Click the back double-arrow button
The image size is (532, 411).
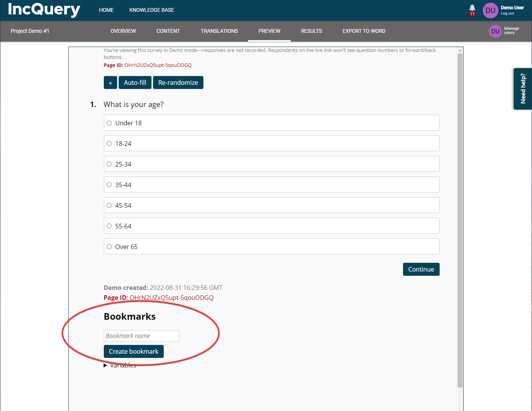[110, 83]
